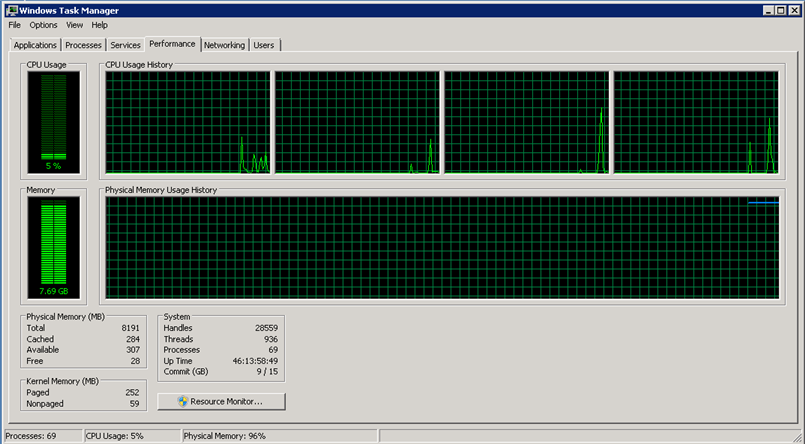Click the CPU Usage 5 % gauge
This screenshot has height=444, width=805.
[53, 122]
